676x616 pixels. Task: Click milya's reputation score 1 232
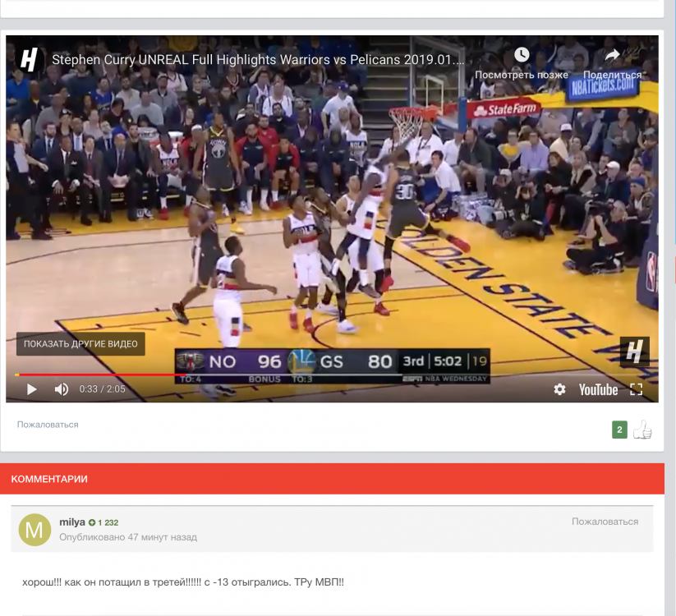[104, 522]
